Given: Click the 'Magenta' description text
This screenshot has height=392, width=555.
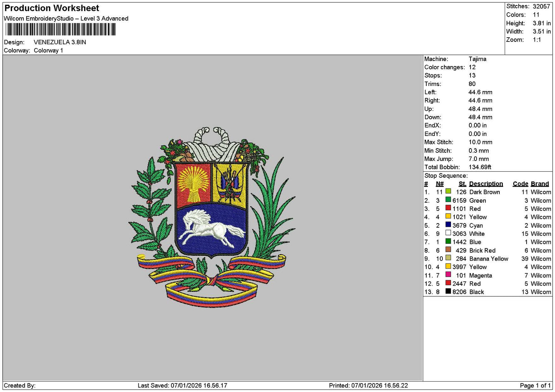Looking at the screenshot, I should [x=480, y=276].
